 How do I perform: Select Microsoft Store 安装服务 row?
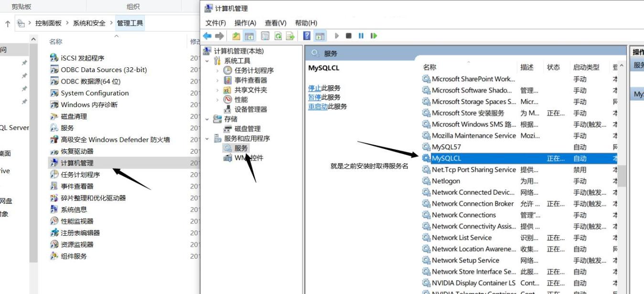[519, 113]
